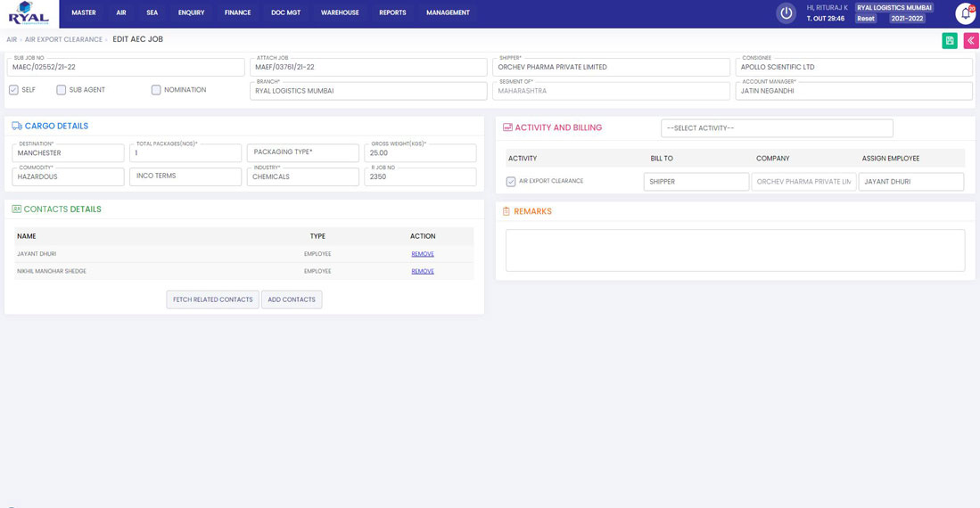Open the Commodity Hazardous dropdown

(x=68, y=176)
